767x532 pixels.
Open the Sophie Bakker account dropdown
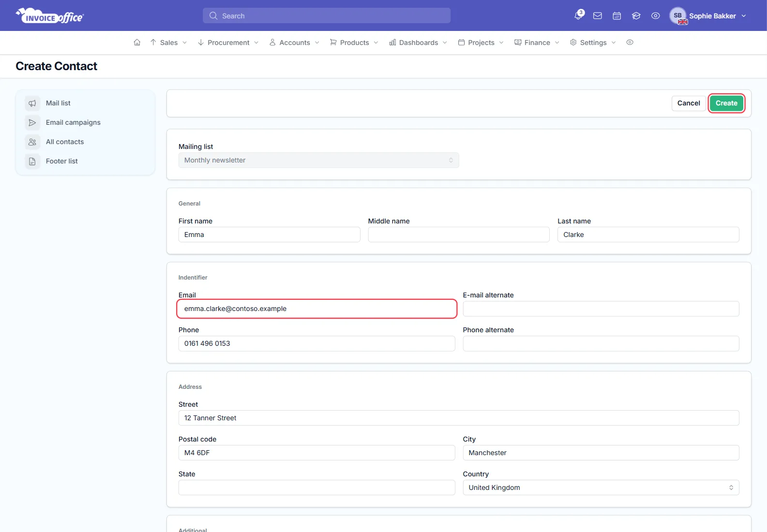[x=708, y=16]
